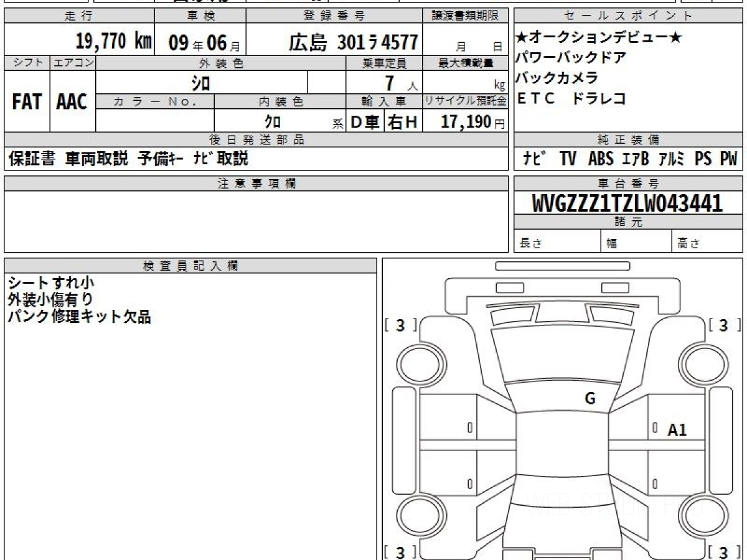Click the エアコン header label

point(73,63)
